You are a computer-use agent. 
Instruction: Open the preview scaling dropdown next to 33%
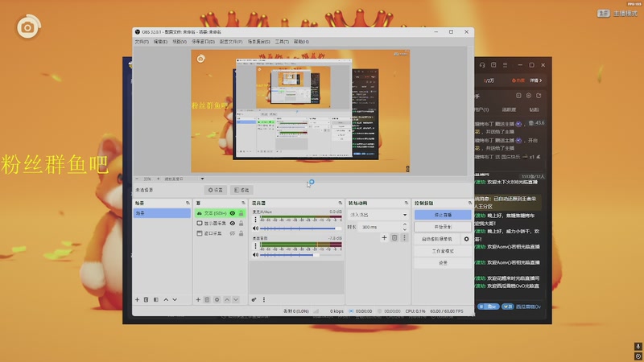(x=202, y=179)
